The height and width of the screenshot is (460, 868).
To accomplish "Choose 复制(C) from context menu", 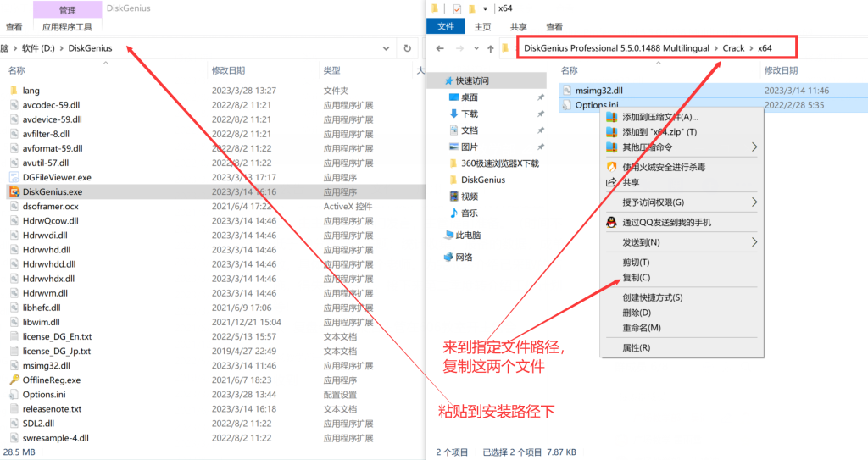I will 636,277.
